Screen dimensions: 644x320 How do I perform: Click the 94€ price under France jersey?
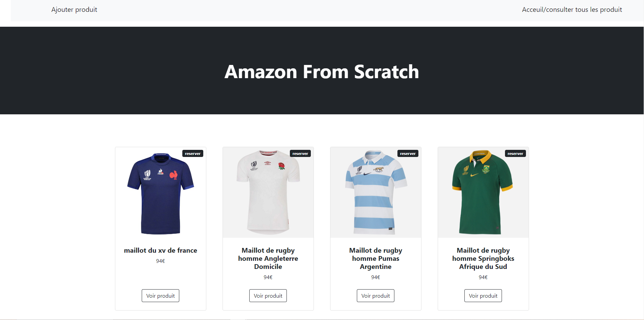click(x=160, y=261)
